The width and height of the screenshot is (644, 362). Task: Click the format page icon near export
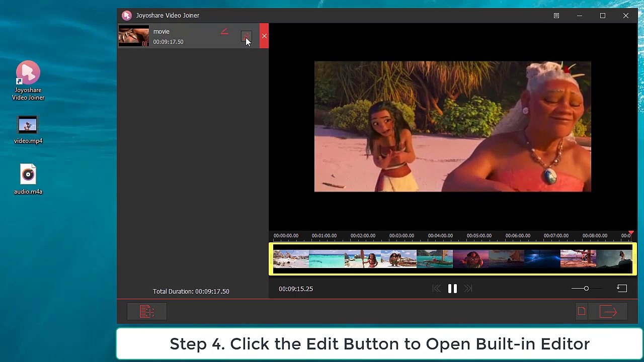click(582, 312)
